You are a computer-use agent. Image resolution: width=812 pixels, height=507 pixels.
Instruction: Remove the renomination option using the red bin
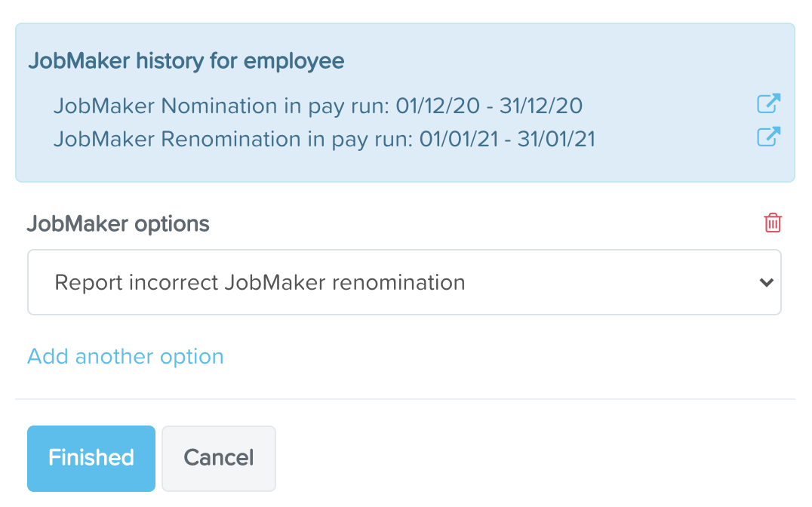click(x=773, y=223)
